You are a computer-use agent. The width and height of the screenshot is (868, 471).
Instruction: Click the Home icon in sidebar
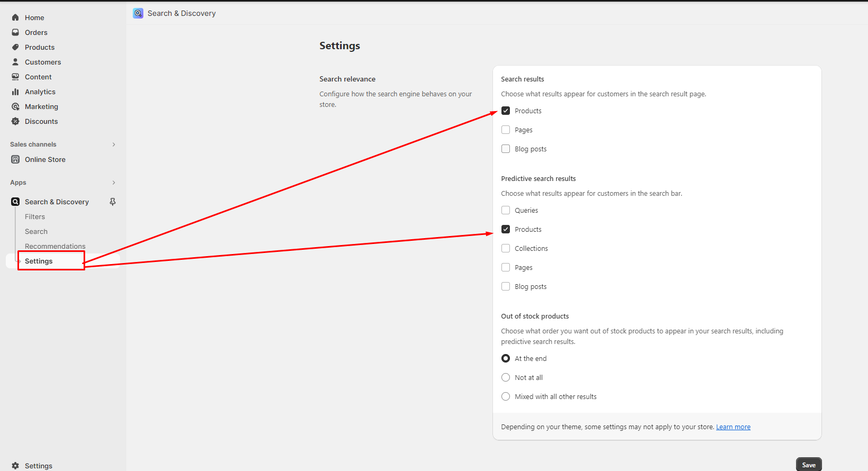[x=15, y=17]
